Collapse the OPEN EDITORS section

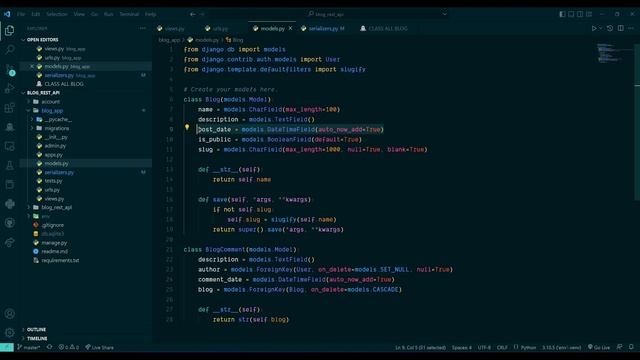pyautogui.click(x=42, y=40)
